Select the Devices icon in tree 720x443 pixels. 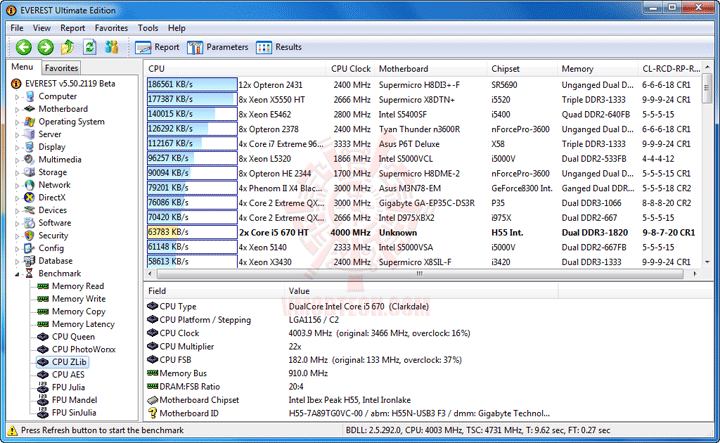pyautogui.click(x=29, y=210)
